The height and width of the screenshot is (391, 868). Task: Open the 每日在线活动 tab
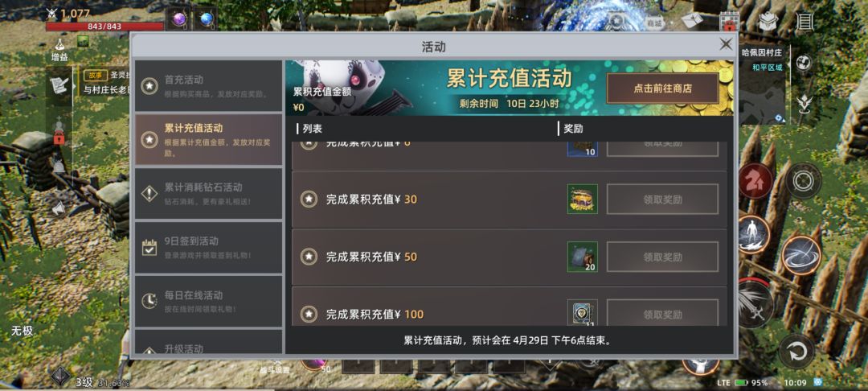click(x=209, y=301)
